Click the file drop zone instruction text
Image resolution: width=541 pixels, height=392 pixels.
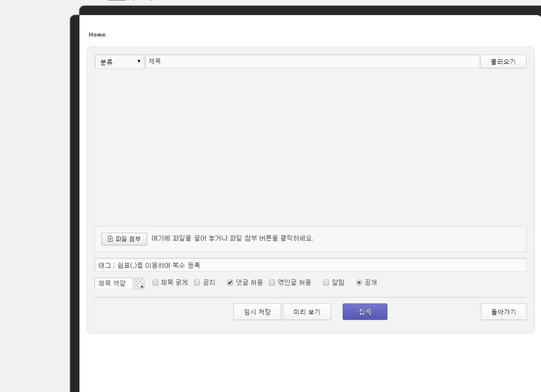tap(232, 239)
